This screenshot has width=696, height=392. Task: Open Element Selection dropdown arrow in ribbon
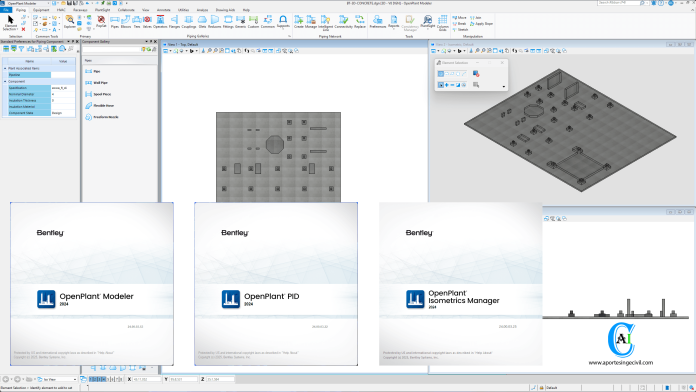[18, 29]
